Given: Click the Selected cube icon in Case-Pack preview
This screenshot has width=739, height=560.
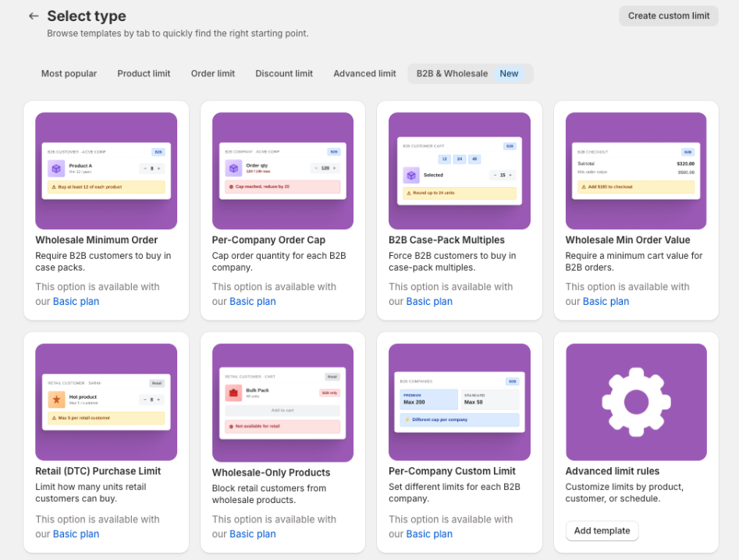Looking at the screenshot, I should (x=411, y=175).
